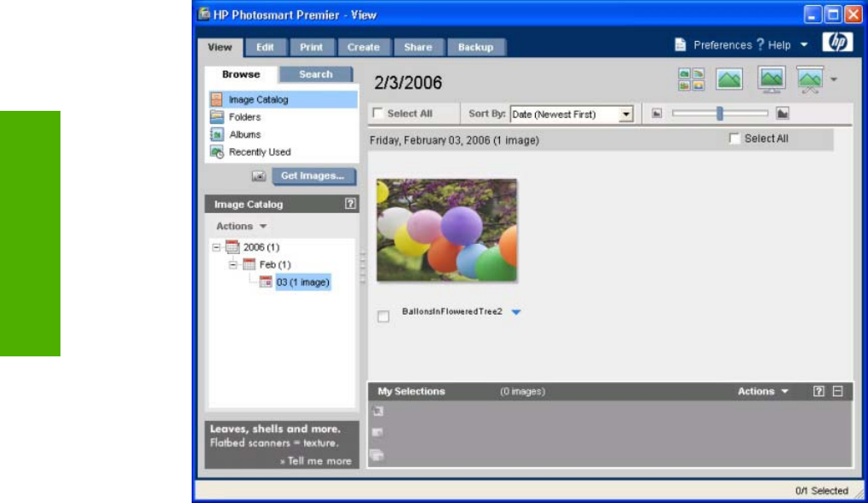Start slideshow projector screen icon
The image size is (868, 503).
click(x=810, y=80)
